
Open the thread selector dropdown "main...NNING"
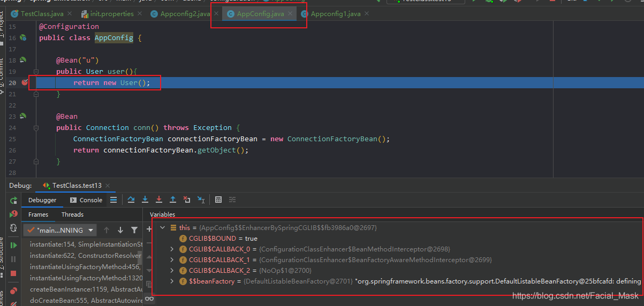tap(60, 230)
